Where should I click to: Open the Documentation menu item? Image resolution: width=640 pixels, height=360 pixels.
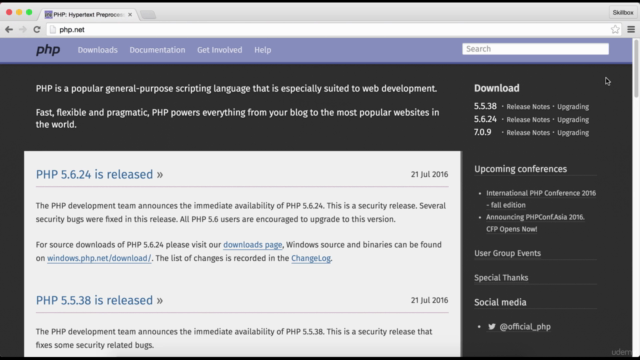click(157, 50)
